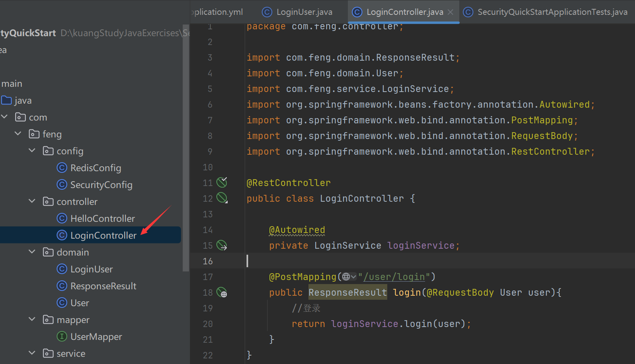This screenshot has width=635, height=364.
Task: Click the config package folder icon
Action: (x=48, y=151)
